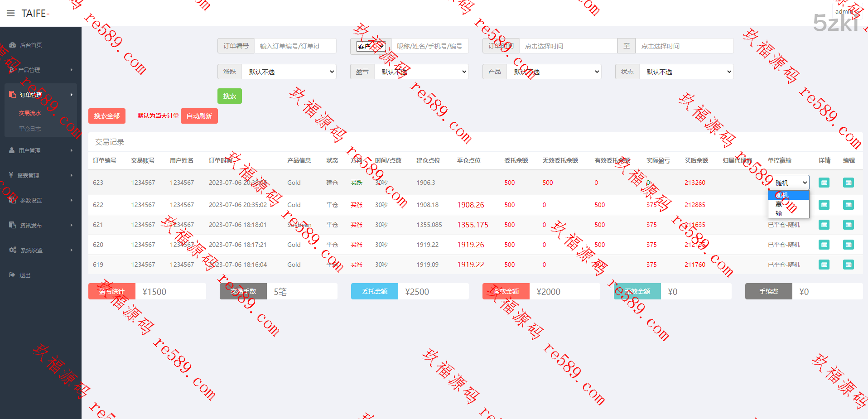Viewport: 868px width, 419px height.
Task: Click the closing price 1908.26
Action: (471, 205)
